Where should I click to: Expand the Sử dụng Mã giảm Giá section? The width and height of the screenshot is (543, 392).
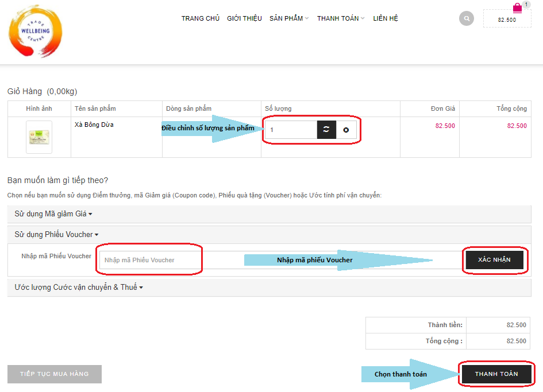click(53, 214)
